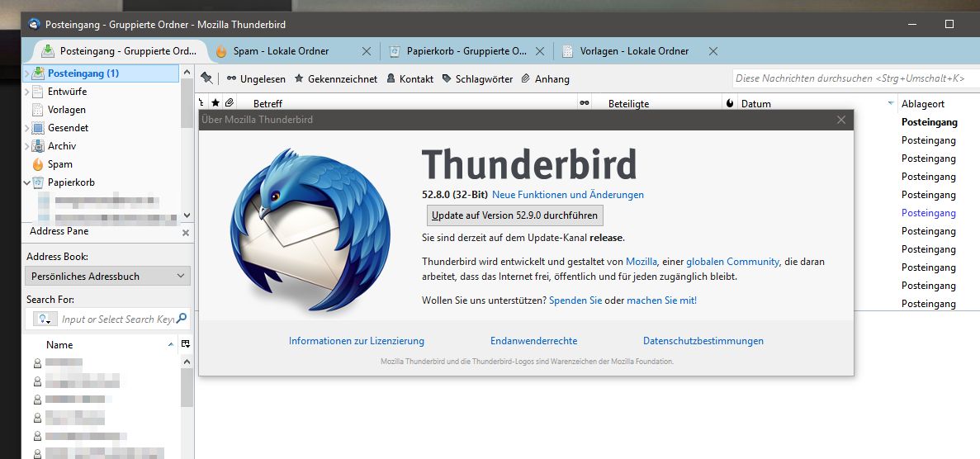Sort by attachment paperclip column
This screenshot has height=459, width=980.
click(x=230, y=102)
